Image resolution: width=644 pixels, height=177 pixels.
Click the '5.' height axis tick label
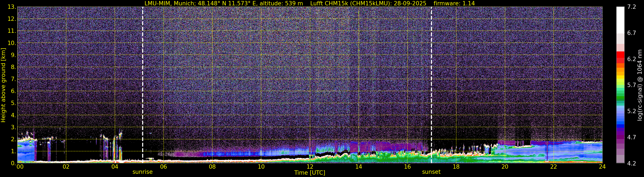[x=13, y=103]
